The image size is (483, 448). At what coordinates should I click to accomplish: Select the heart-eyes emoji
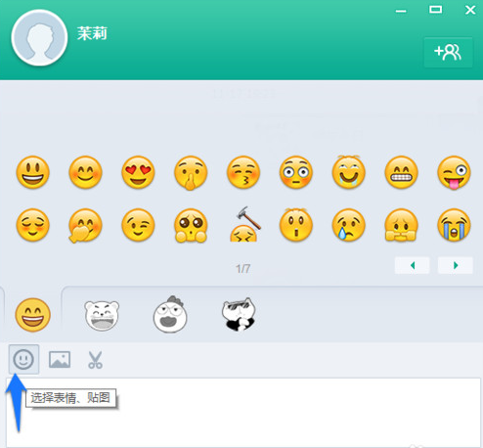coord(138,172)
